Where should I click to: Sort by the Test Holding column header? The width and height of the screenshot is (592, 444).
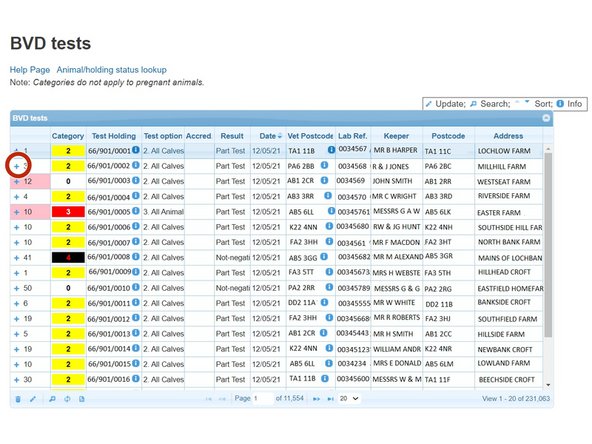point(114,136)
